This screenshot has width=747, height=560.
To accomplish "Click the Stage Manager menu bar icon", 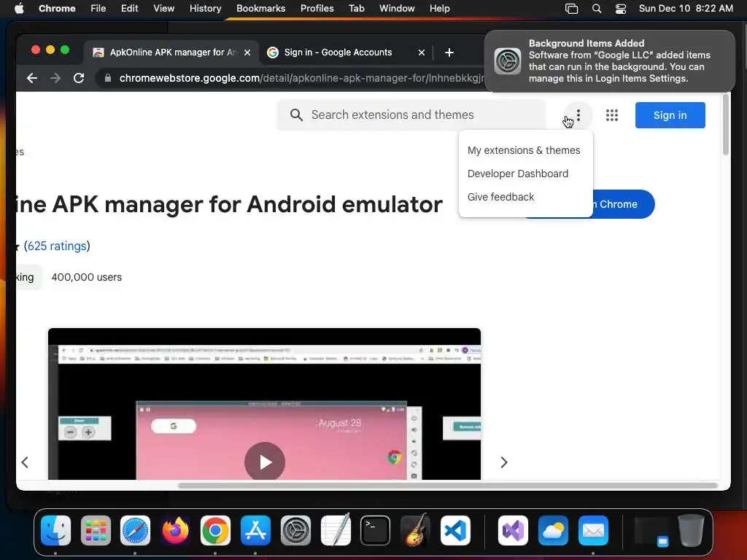I will click(571, 9).
